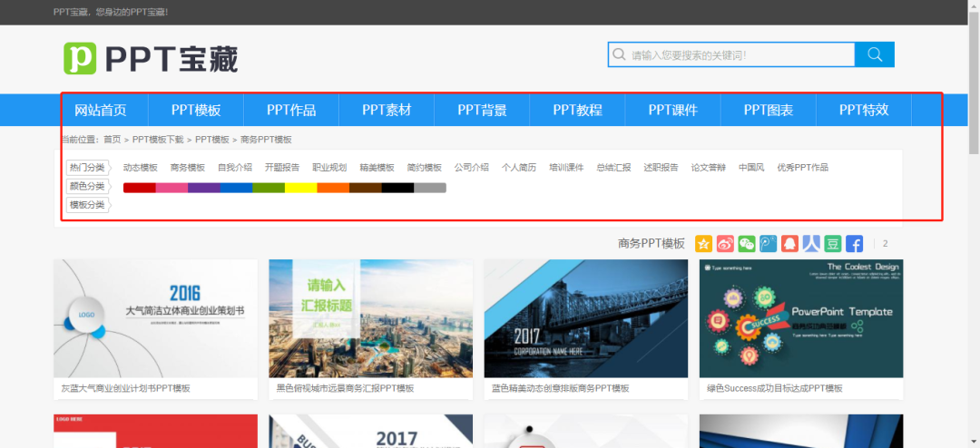
Task: Open the 公司介绍 category link
Action: 472,168
